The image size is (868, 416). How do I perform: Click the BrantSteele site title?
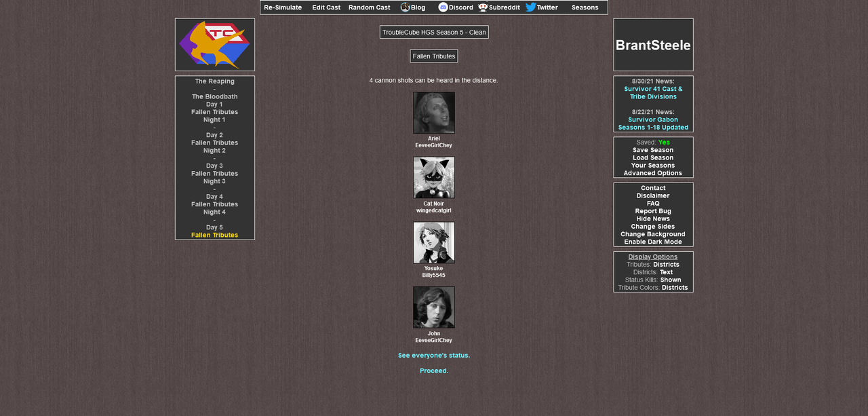[653, 45]
